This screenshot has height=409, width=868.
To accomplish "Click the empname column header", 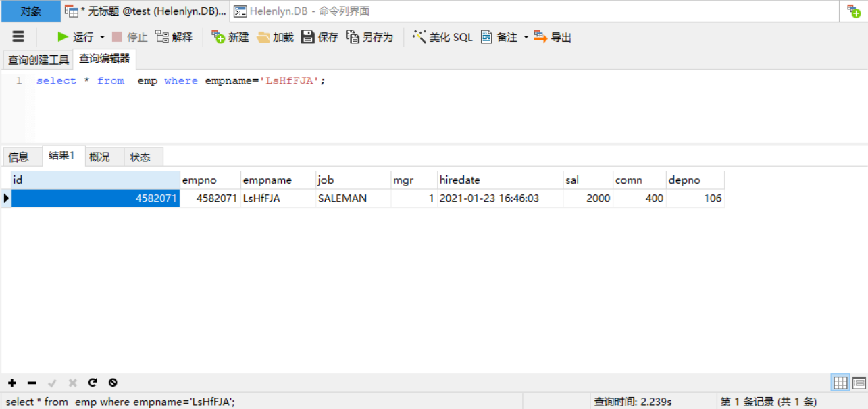I will click(278, 180).
